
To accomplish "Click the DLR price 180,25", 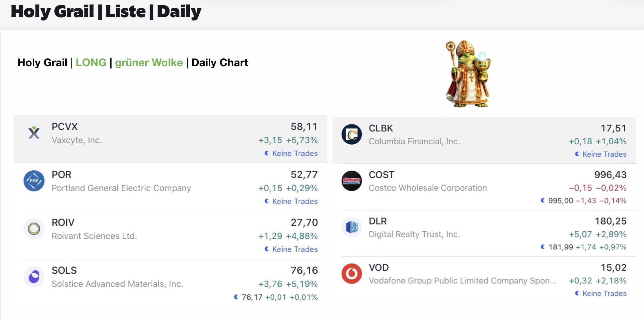I will tap(610, 221).
